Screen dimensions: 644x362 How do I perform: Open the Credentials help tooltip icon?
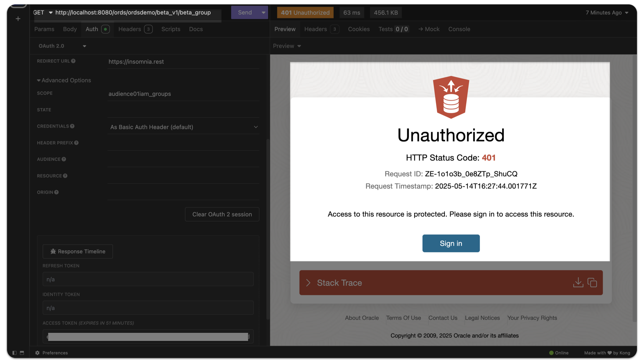click(72, 126)
